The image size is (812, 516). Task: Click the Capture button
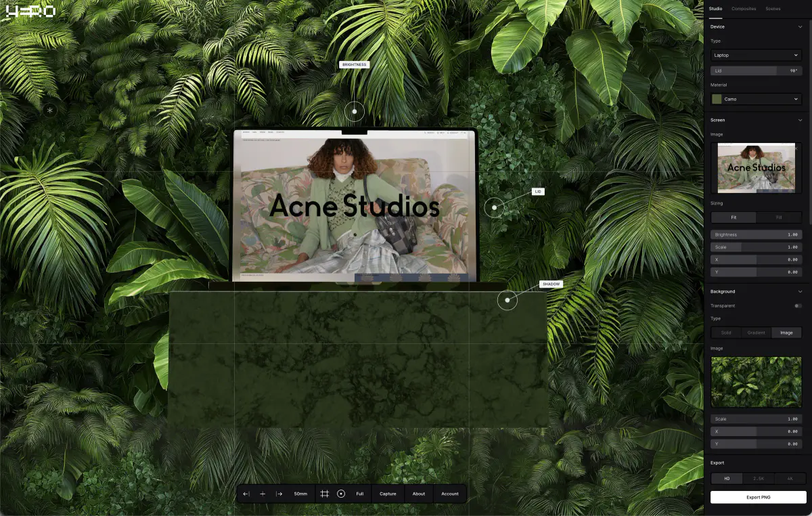coord(388,494)
